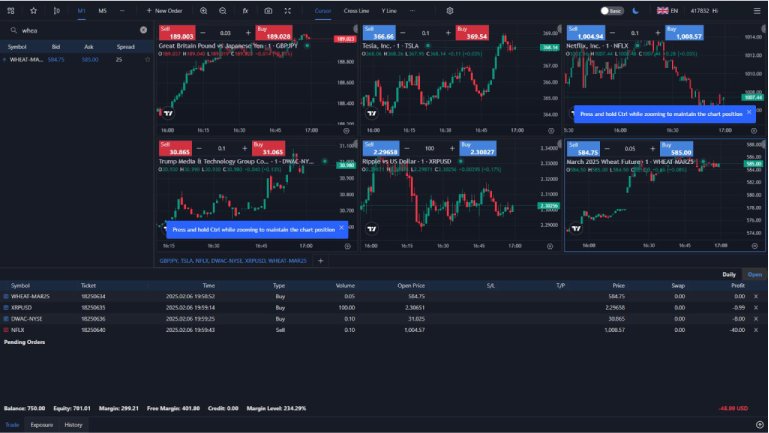Screen dimensions: 769x433
Task: Close the XRPUSD position with the X
Action: [756, 307]
